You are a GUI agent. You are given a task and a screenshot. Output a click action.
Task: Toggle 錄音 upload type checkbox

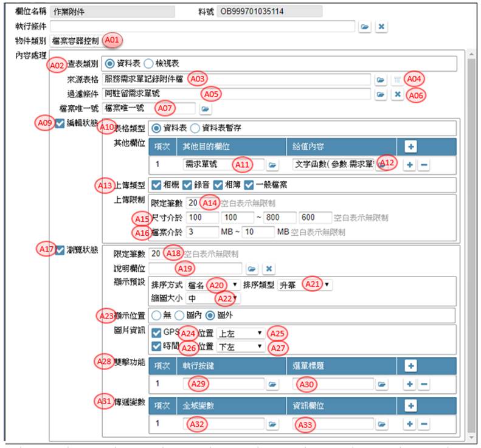tap(187, 185)
